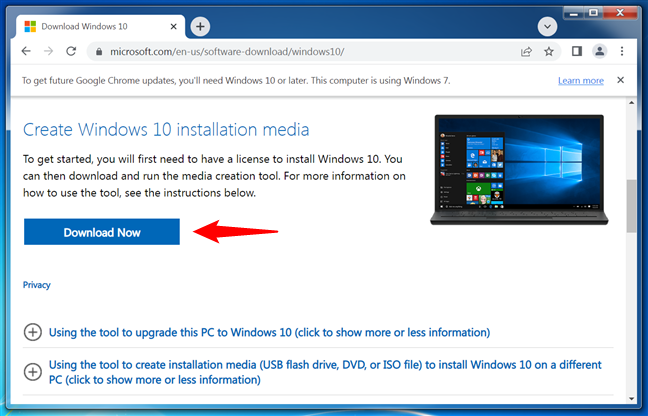Image resolution: width=648 pixels, height=416 pixels.
Task: Open a new tab
Action: [x=200, y=27]
